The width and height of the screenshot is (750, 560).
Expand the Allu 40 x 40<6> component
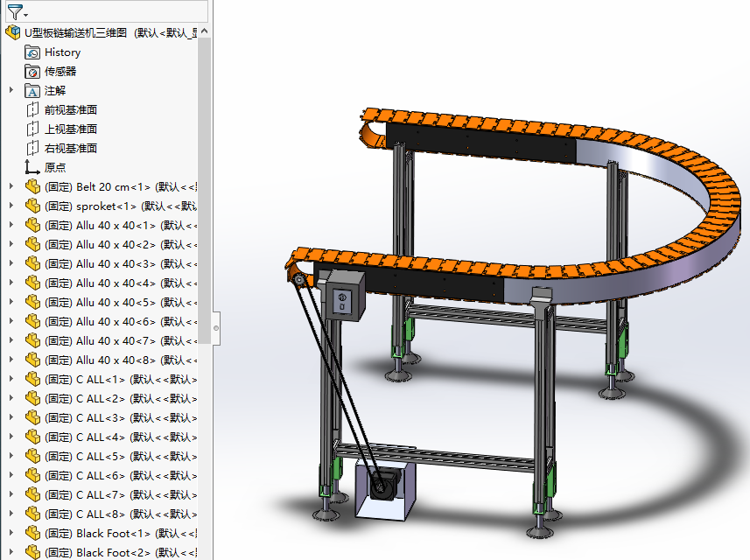11,321
